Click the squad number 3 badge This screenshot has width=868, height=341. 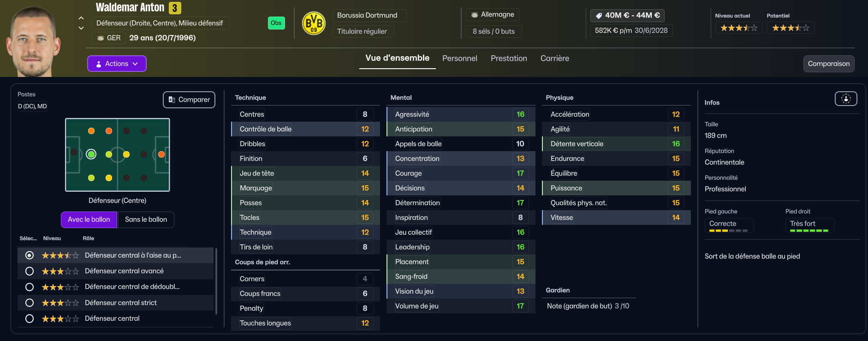point(175,8)
